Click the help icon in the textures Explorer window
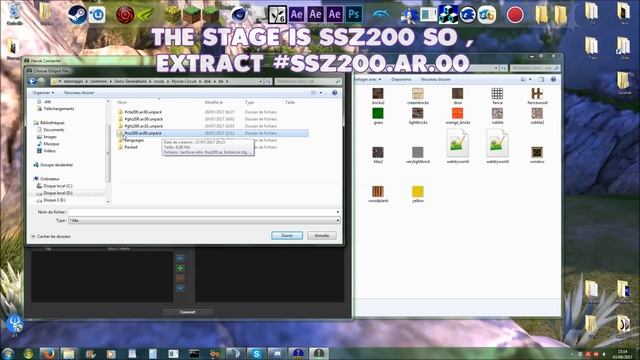The height and width of the screenshot is (360, 640). pyautogui.click(x=553, y=79)
